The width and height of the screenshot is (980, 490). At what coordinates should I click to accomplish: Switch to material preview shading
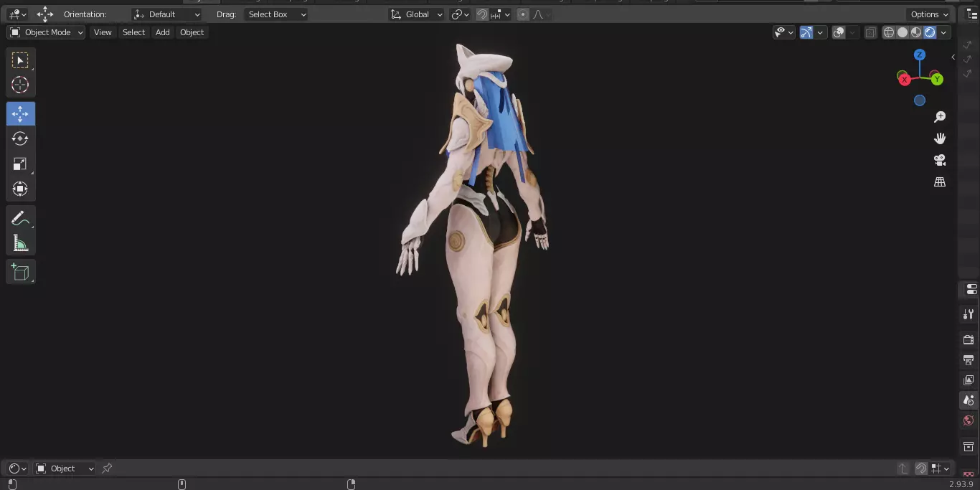tap(916, 32)
